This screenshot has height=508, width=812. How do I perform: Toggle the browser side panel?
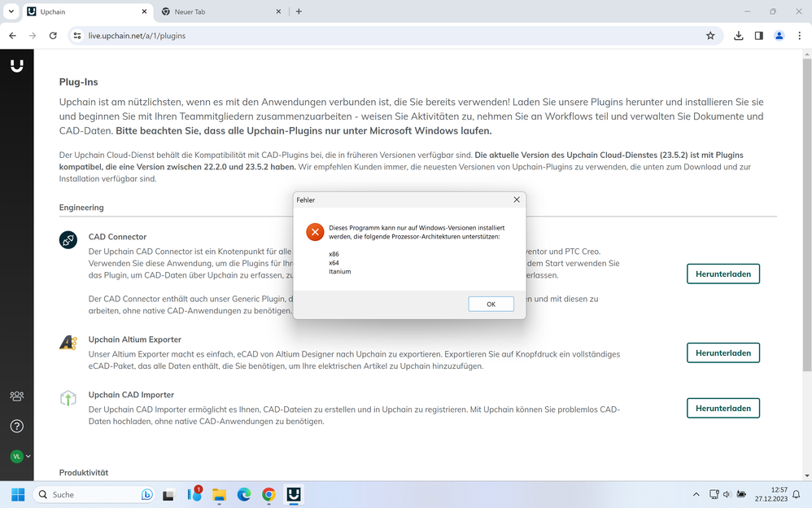point(758,36)
